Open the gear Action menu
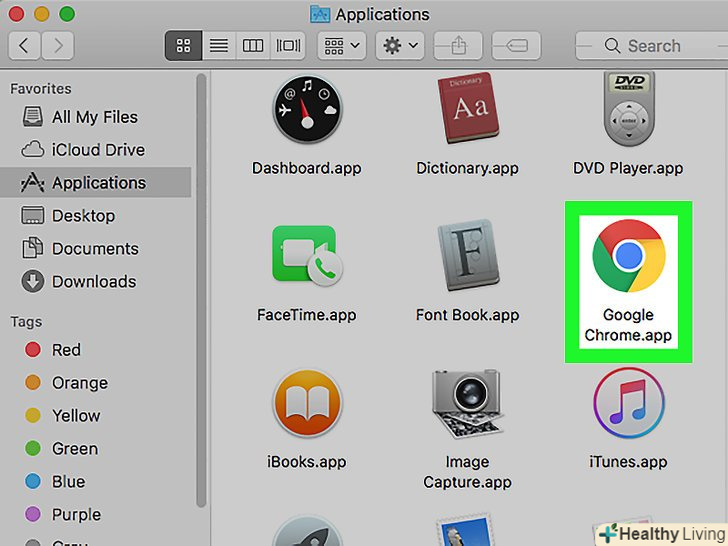 coord(399,46)
